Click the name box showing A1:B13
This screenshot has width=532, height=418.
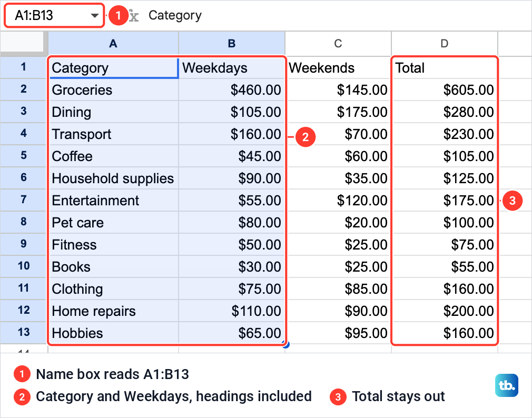(54, 15)
